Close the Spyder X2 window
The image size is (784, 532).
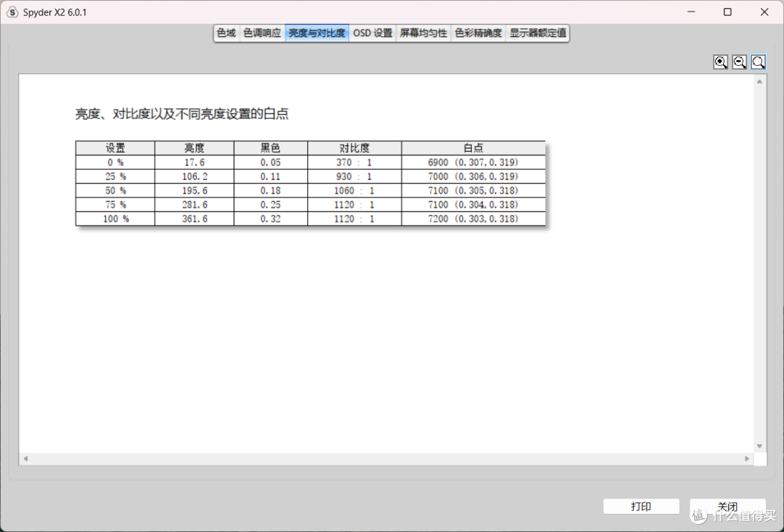pyautogui.click(x=764, y=12)
